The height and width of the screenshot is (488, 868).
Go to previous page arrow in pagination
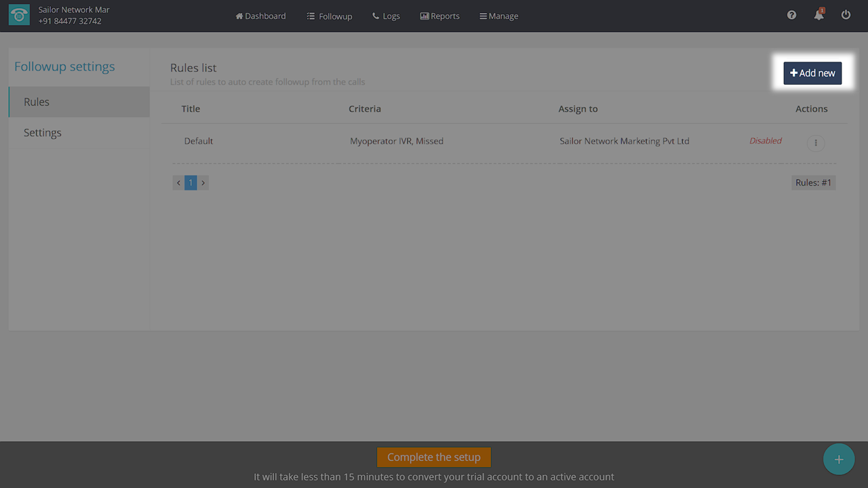coord(178,183)
